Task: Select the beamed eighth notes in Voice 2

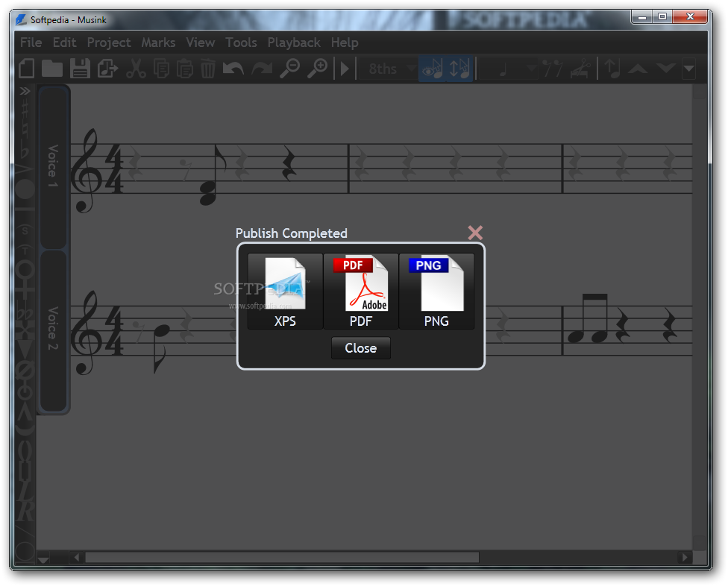Action: point(588,319)
